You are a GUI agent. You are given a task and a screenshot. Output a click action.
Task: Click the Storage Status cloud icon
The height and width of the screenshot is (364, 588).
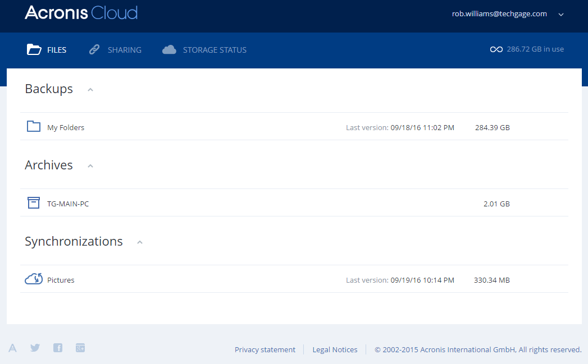click(169, 49)
